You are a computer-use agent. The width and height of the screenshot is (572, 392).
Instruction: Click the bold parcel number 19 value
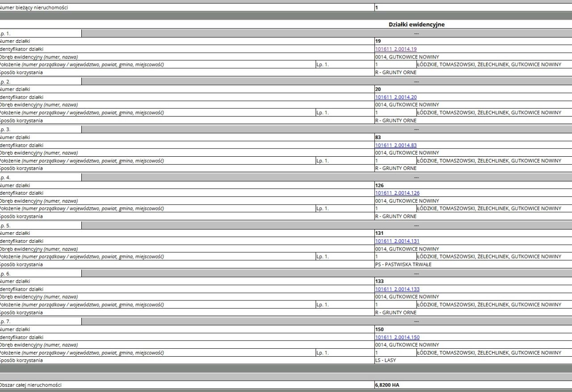(x=378, y=41)
